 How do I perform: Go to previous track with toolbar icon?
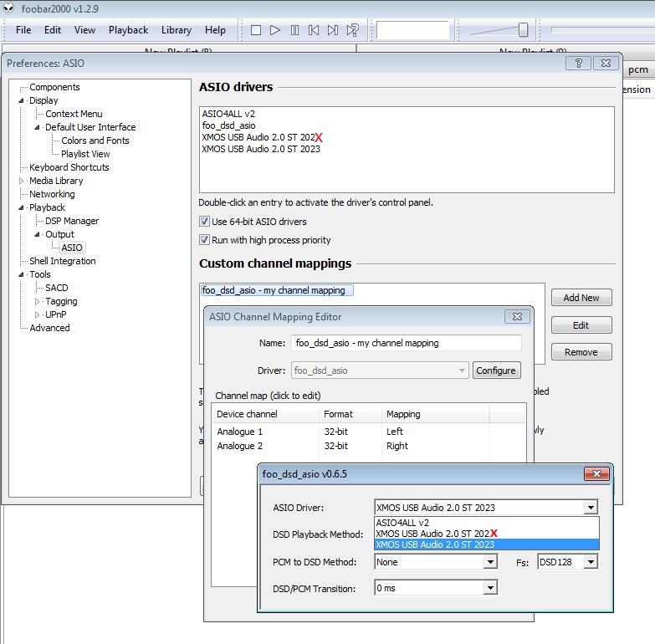314,30
